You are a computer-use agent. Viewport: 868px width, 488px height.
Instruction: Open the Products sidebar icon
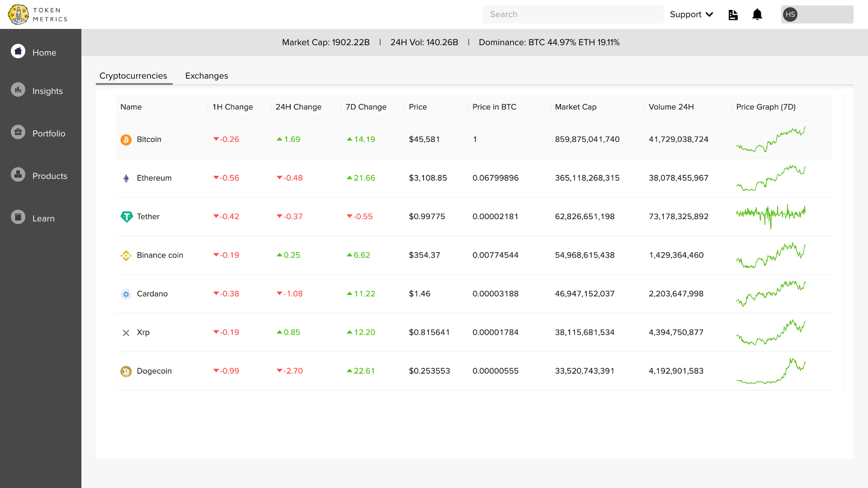pyautogui.click(x=18, y=174)
